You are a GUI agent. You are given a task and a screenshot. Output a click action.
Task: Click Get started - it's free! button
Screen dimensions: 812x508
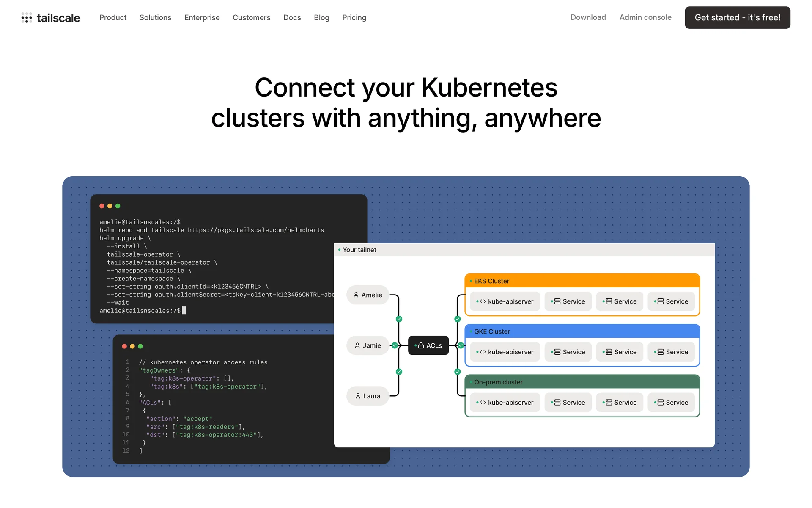coord(737,18)
